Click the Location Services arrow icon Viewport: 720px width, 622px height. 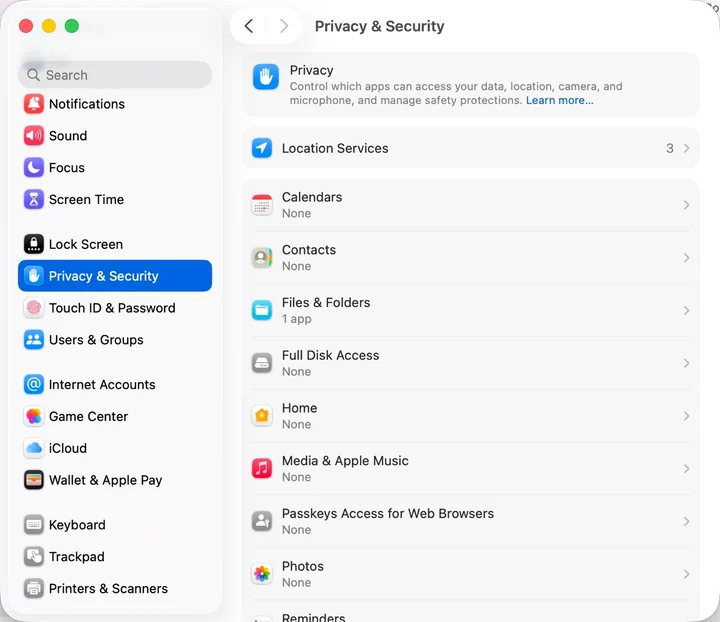[262, 148]
